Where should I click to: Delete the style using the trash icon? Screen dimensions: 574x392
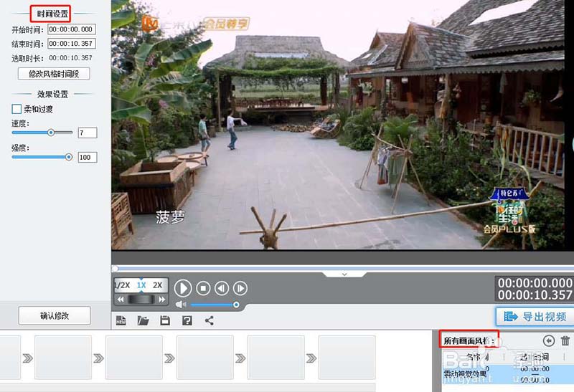(565, 342)
